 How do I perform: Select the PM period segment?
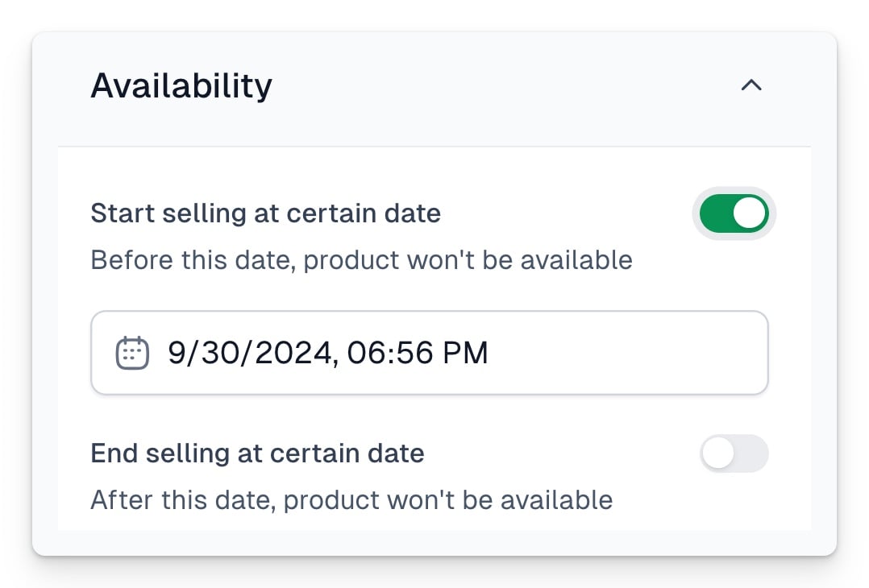[x=466, y=353]
